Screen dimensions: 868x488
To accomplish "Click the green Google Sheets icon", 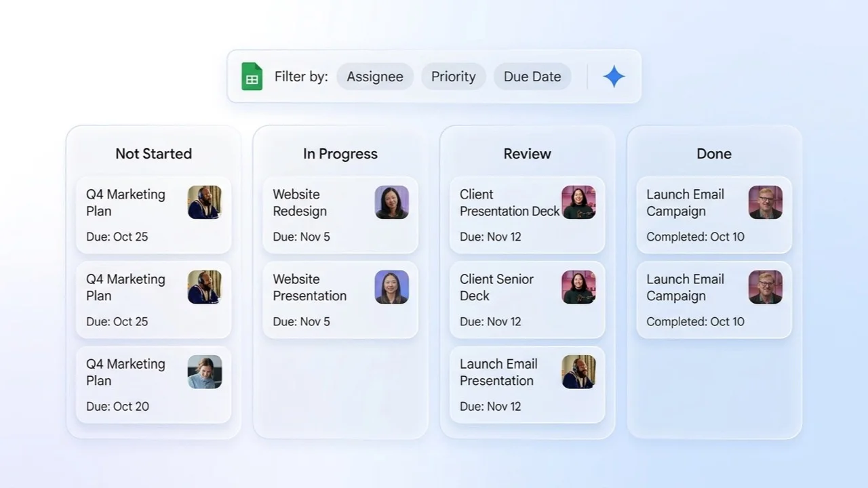I will click(x=252, y=77).
